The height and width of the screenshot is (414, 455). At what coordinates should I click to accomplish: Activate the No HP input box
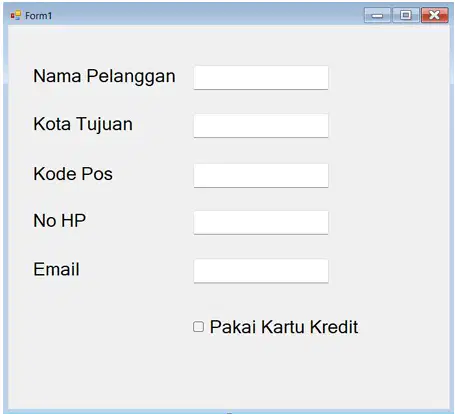[x=261, y=222]
